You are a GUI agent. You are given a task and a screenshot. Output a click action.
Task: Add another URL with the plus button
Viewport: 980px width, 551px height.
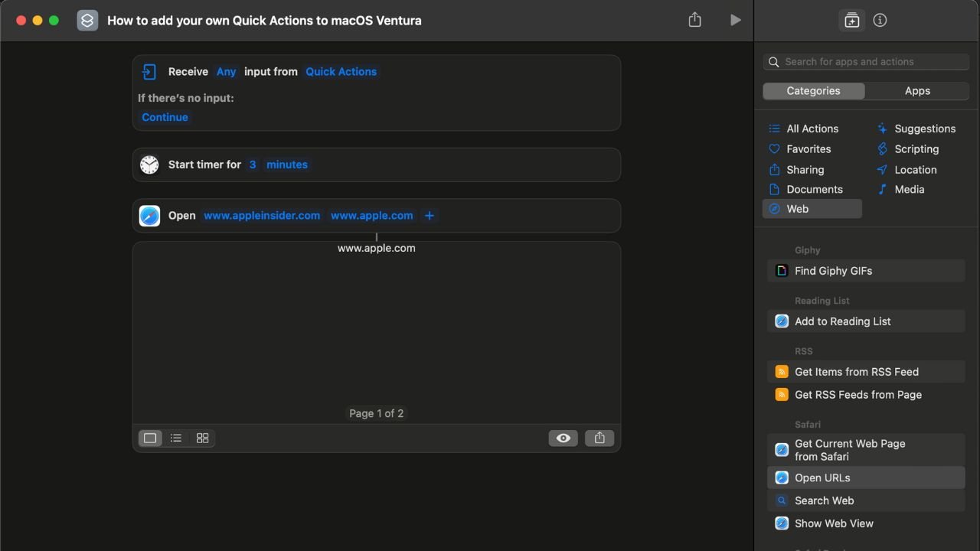coord(430,216)
